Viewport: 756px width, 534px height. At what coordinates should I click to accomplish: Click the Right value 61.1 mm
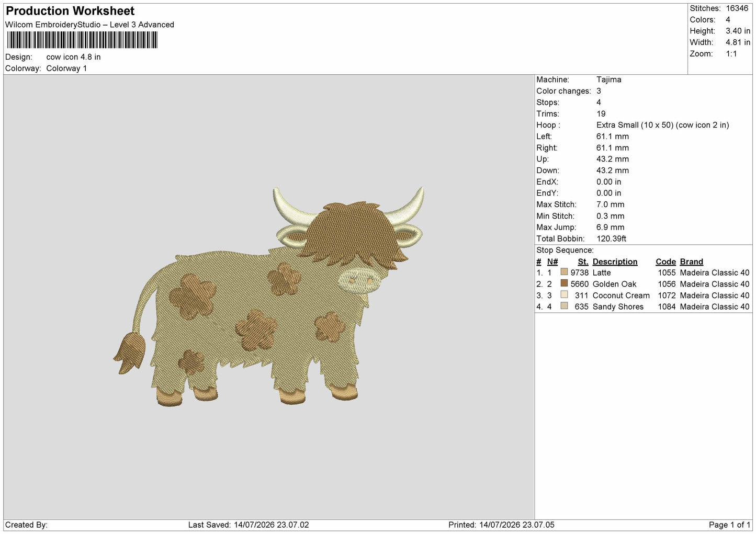(x=613, y=148)
